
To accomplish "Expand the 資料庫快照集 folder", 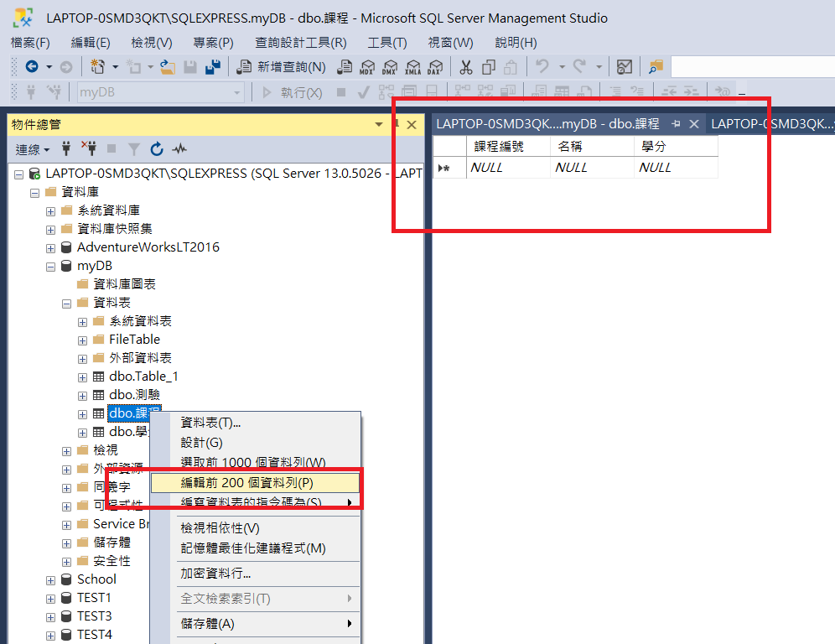I will point(50,230).
